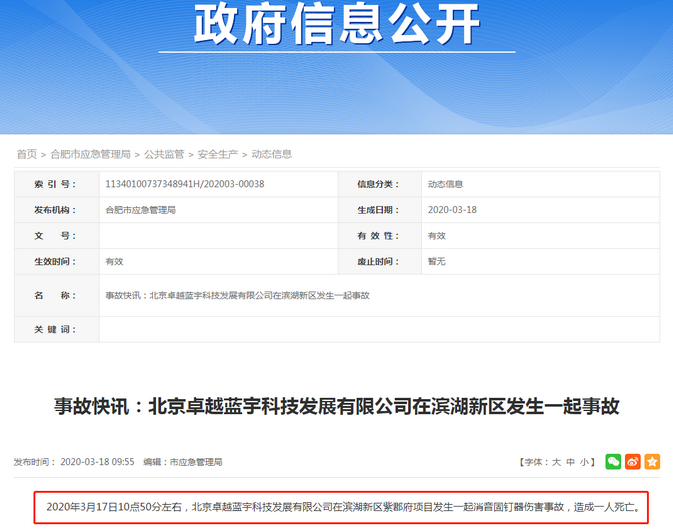This screenshot has height=529, width=673.
Task: Select index number 11340100737348941H/202003-00038
Action: [x=185, y=184]
